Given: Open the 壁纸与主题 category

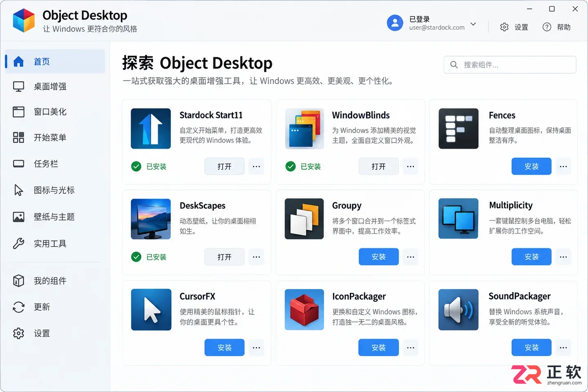Looking at the screenshot, I should pyautogui.click(x=55, y=217).
